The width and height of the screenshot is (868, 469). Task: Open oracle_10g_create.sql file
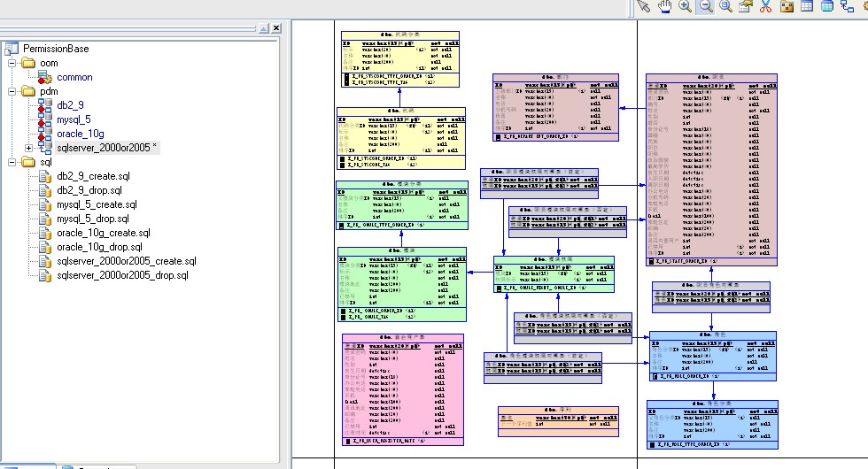coord(103,233)
